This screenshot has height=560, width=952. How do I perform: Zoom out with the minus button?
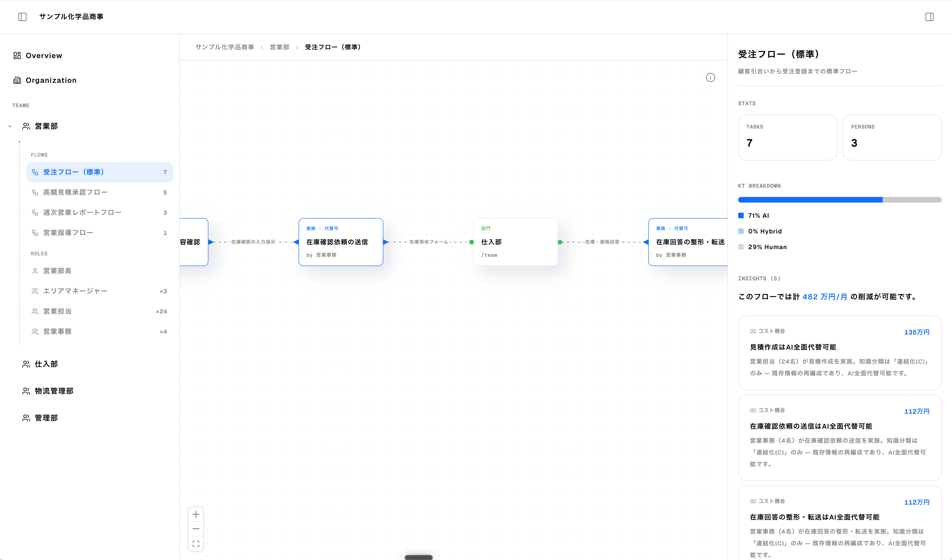(x=196, y=529)
